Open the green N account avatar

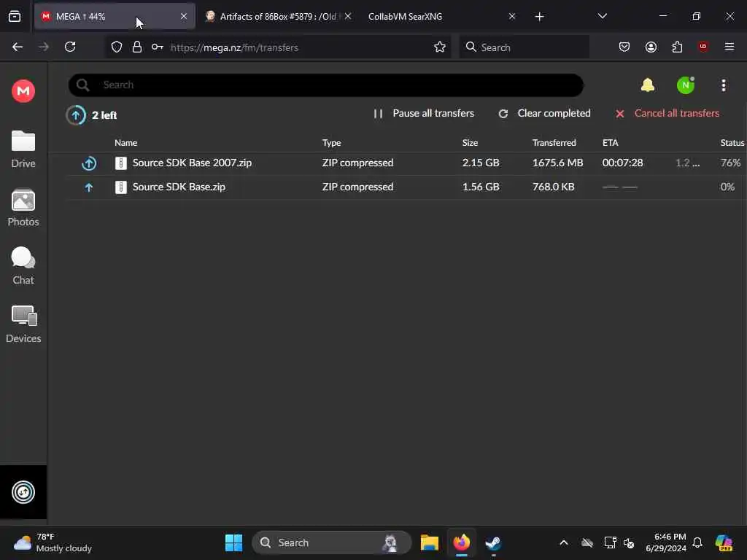(686, 85)
